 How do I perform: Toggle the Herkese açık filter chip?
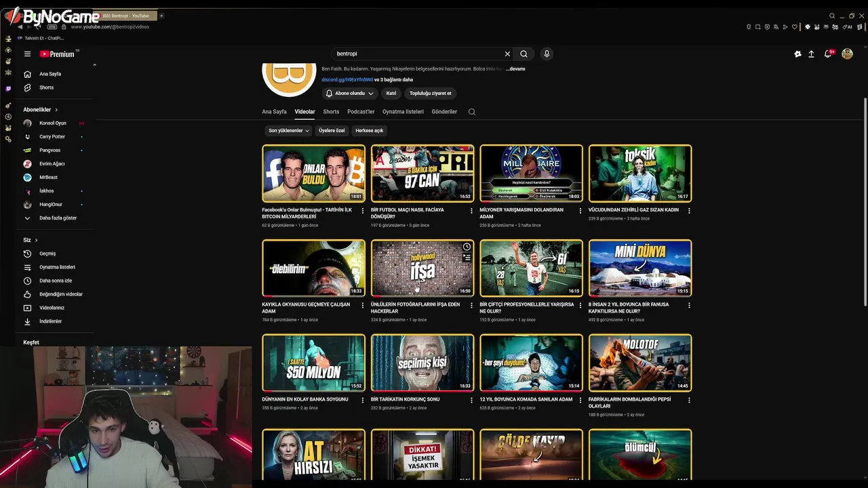[x=370, y=130]
